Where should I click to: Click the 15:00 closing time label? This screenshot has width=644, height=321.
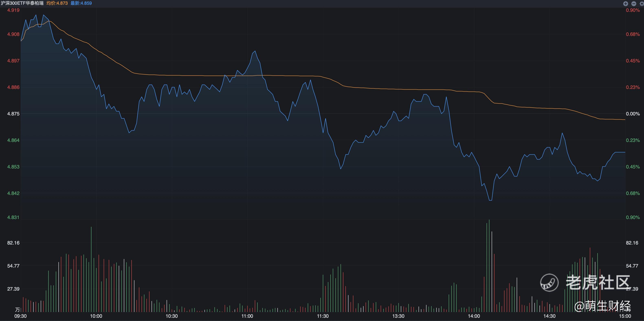625,316
